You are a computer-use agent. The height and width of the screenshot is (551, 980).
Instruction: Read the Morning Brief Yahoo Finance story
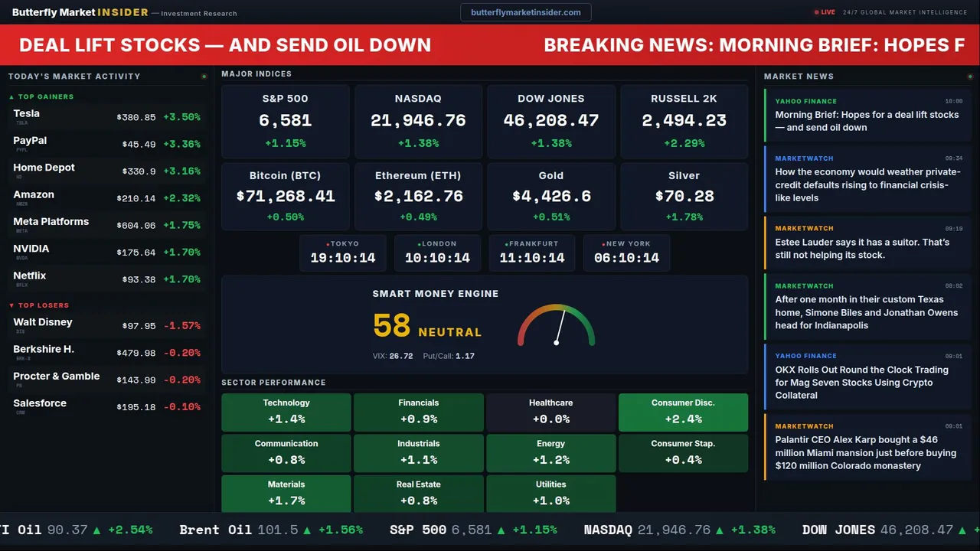click(x=868, y=116)
